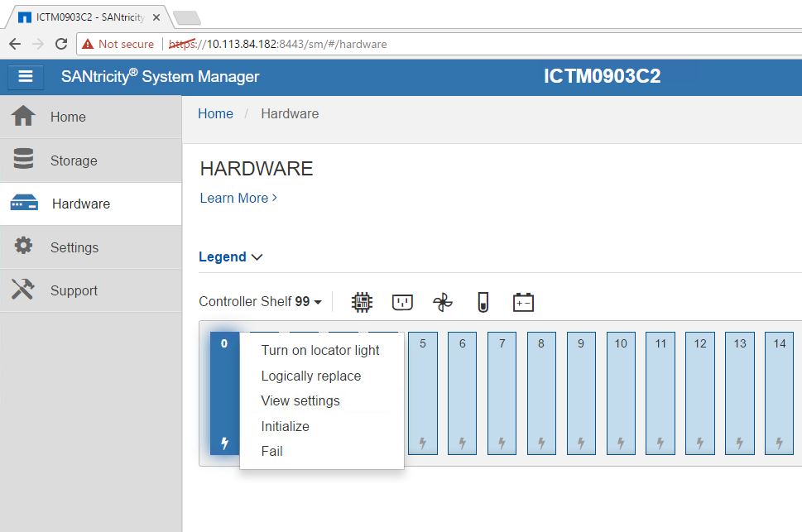802x532 pixels.
Task: Select drive bay 0
Action: [224, 393]
